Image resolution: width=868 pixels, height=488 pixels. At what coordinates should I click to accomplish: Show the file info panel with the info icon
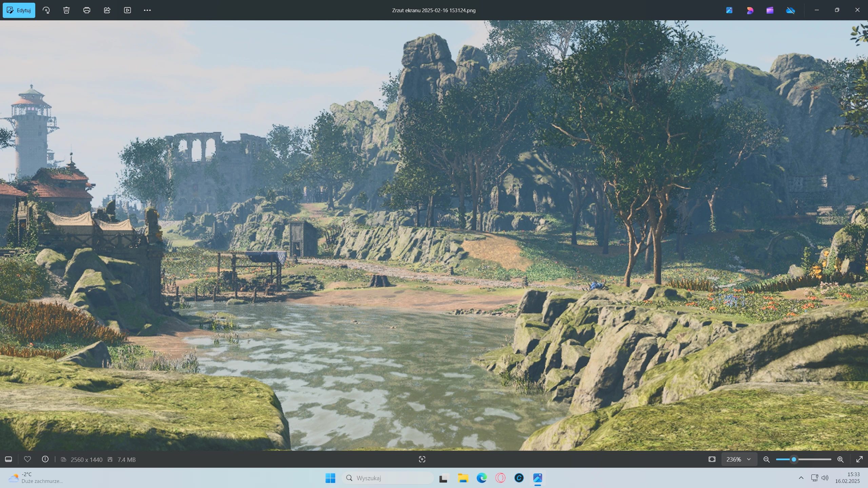45,459
